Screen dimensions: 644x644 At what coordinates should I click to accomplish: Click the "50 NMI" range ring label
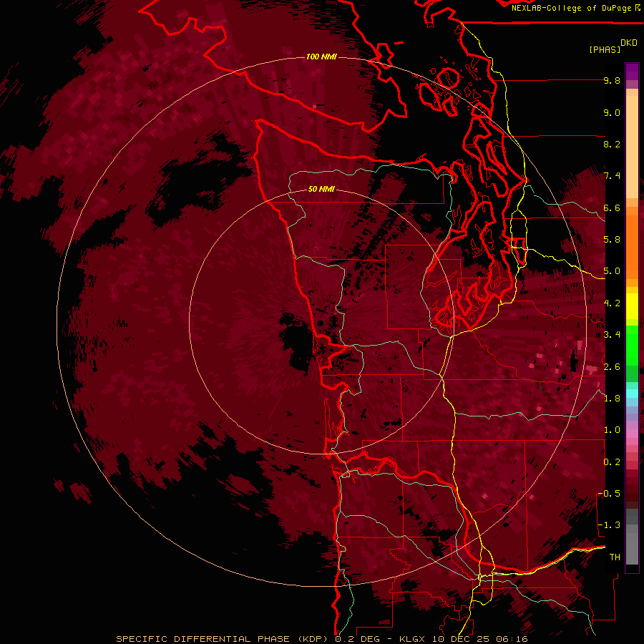321,190
